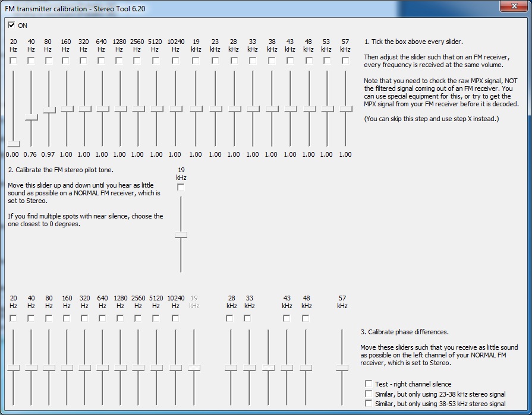This screenshot has width=532, height=415.
Task: Tick the 20 Hz checkbox in step 1
Action: pos(13,61)
